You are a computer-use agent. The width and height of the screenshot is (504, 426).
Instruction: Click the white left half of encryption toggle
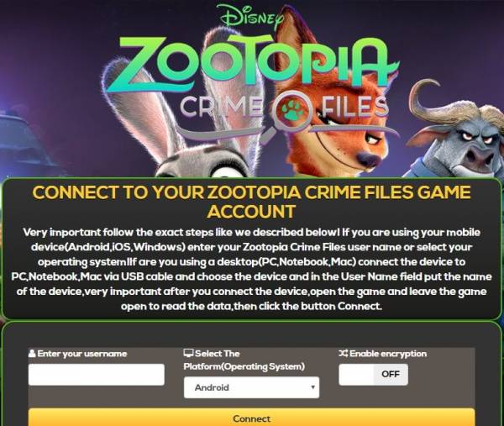click(x=356, y=375)
